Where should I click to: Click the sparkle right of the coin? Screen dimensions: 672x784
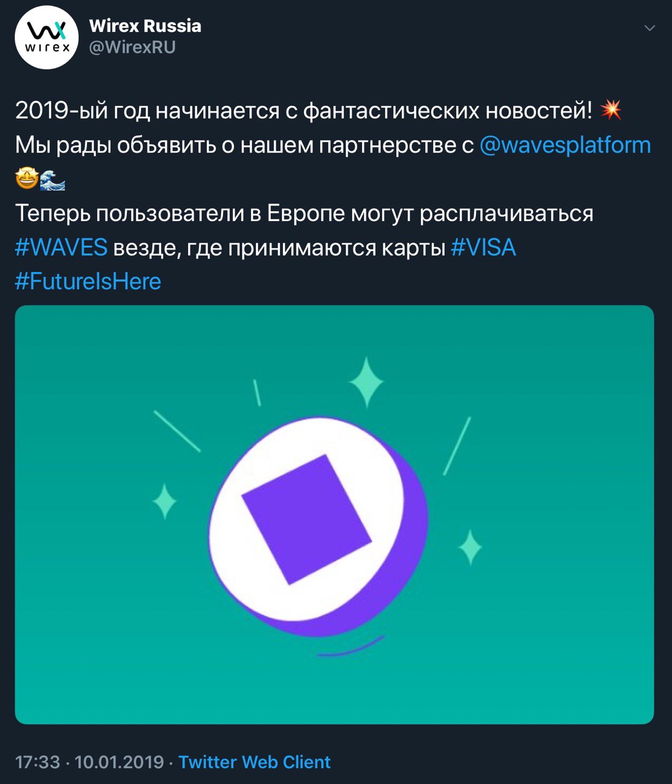(470, 547)
